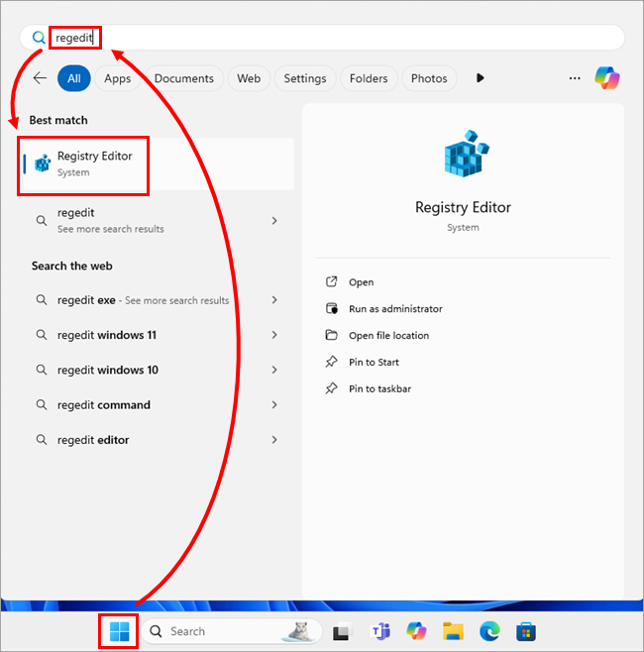The width and height of the screenshot is (644, 652).
Task: Click the Copilot icon in the search panel header
Action: (x=606, y=78)
